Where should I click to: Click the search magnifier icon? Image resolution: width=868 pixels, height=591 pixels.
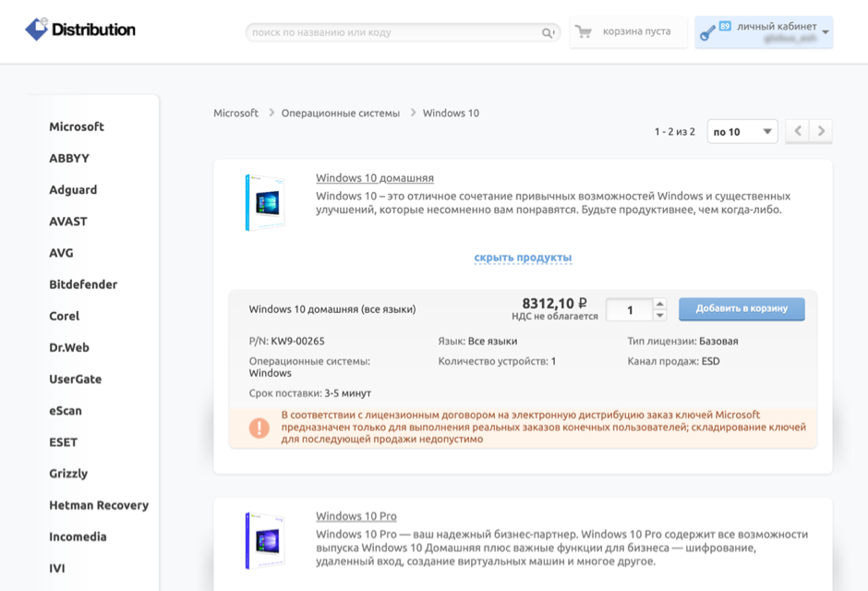click(548, 32)
